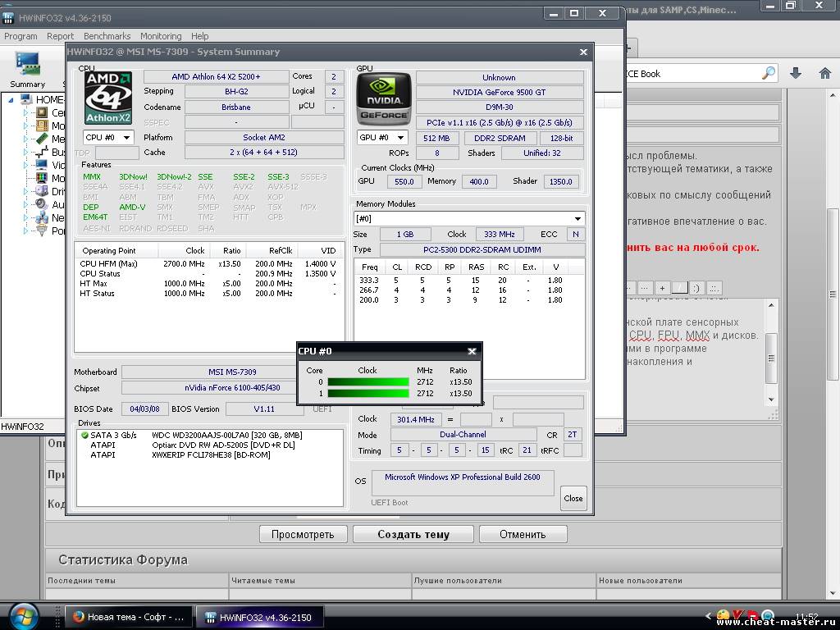Switch to Firefox Новая тема taskbar button

coord(130,616)
